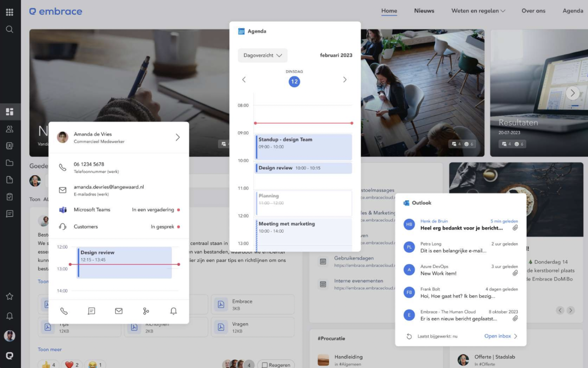
Task: Open the Dagoverzicht view dropdown
Action: click(x=262, y=55)
